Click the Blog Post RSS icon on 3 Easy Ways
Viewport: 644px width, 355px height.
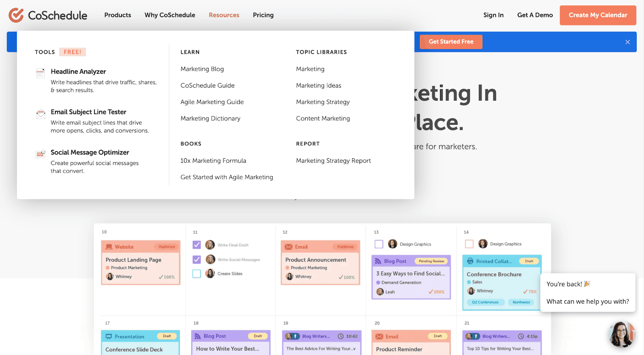(x=378, y=261)
